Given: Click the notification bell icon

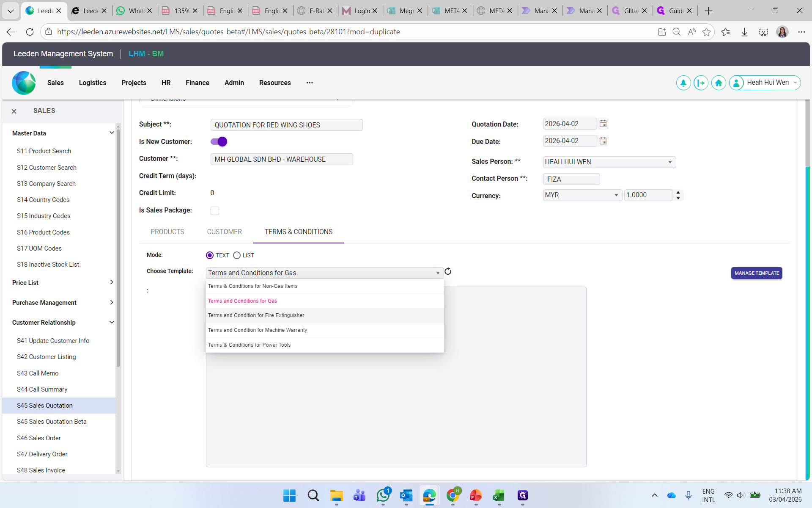Looking at the screenshot, I should click(x=683, y=83).
